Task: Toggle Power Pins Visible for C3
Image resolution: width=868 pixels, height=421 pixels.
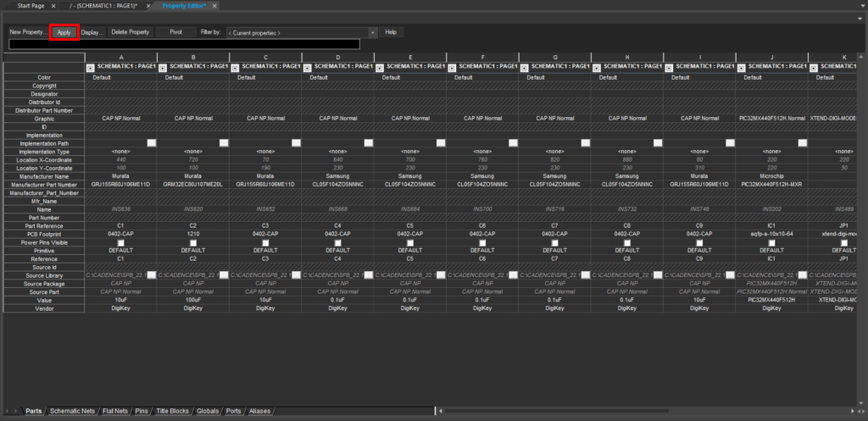Action: coord(265,243)
